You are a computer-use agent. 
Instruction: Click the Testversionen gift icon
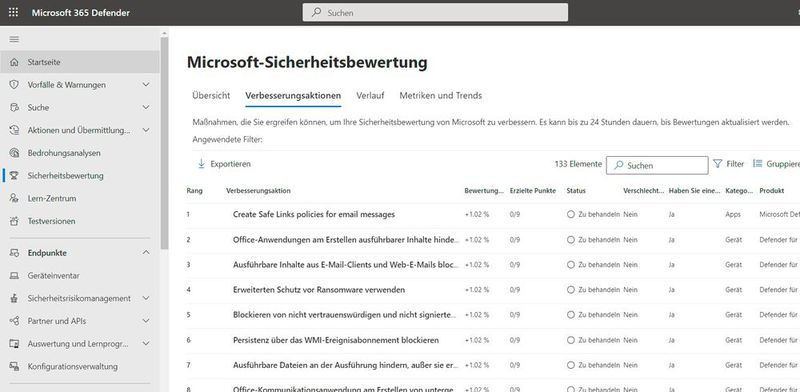click(14, 221)
